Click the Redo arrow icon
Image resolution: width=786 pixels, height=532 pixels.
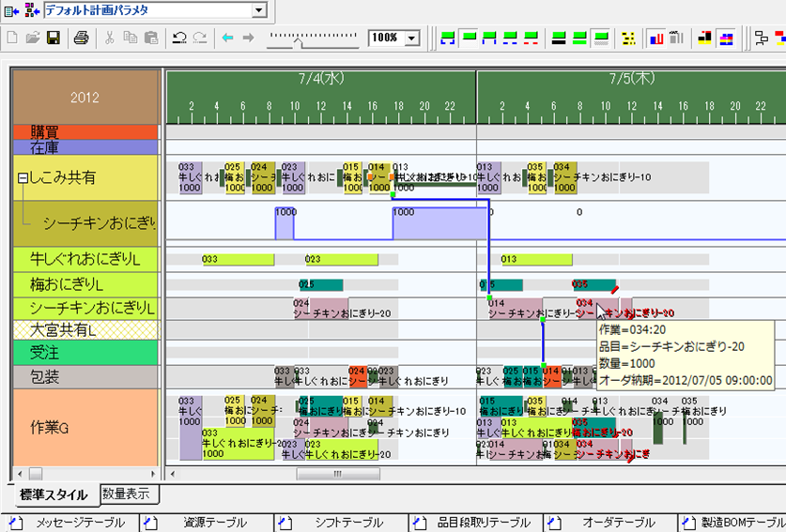(x=199, y=38)
